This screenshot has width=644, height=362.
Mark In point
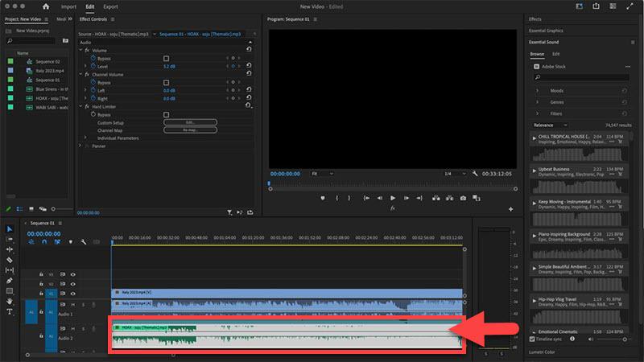click(x=336, y=198)
